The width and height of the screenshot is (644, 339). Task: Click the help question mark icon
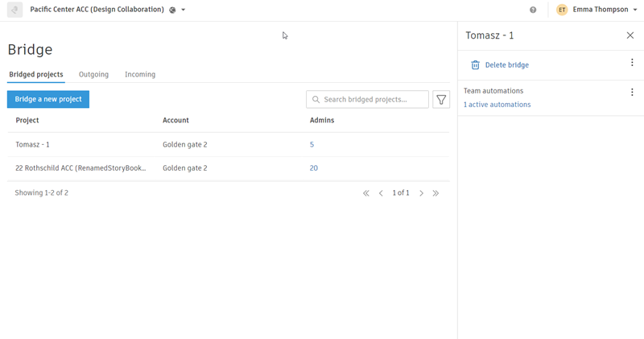click(533, 10)
